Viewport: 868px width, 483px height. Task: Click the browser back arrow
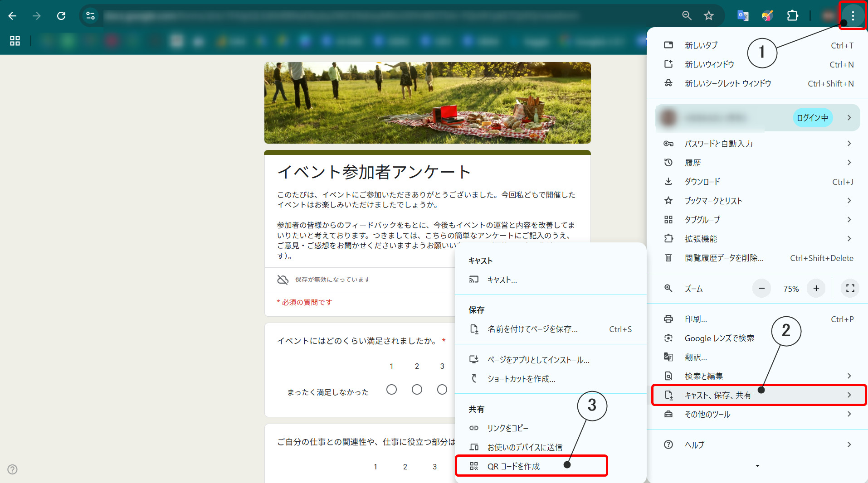click(13, 15)
